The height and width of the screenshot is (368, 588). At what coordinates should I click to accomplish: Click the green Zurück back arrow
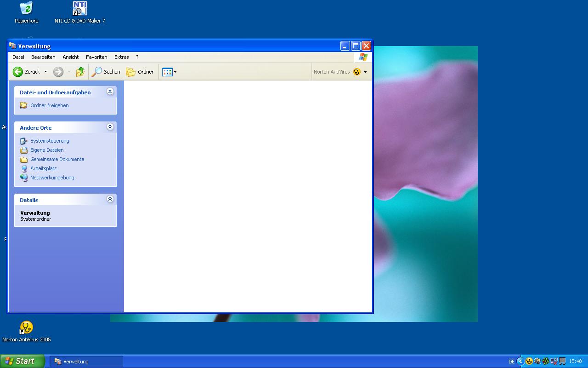click(x=18, y=72)
